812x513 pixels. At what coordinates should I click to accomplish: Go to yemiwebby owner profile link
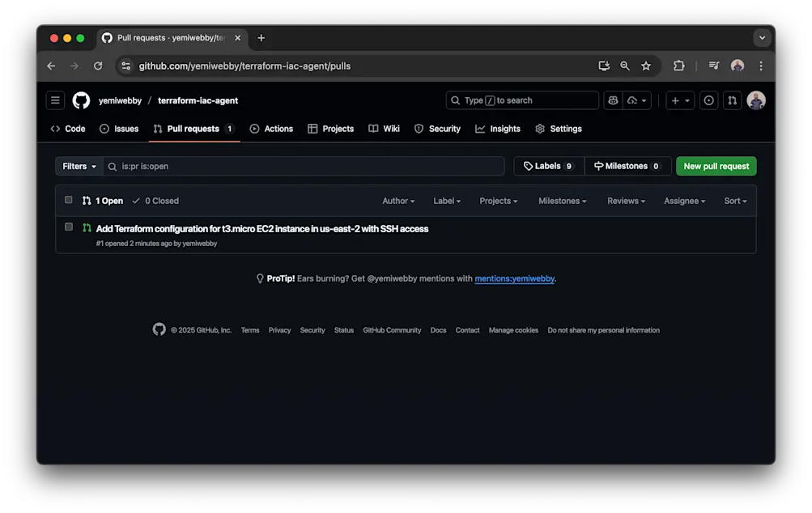pos(120,100)
